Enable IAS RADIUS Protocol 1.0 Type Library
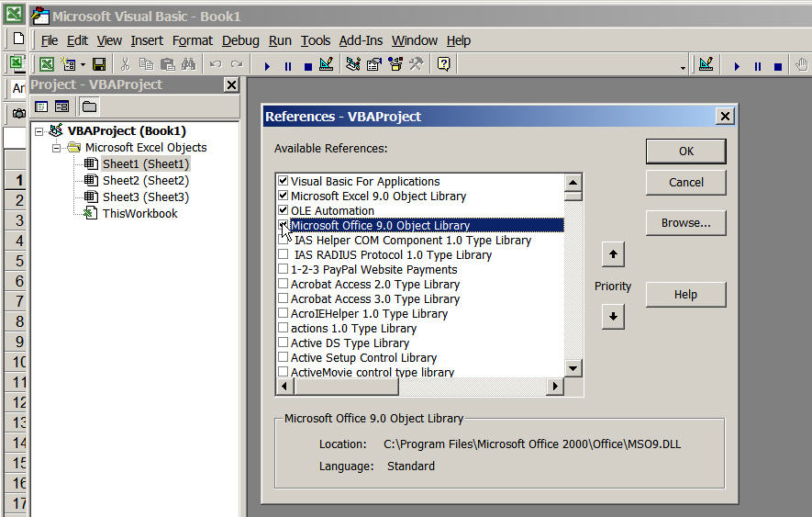 [283, 254]
